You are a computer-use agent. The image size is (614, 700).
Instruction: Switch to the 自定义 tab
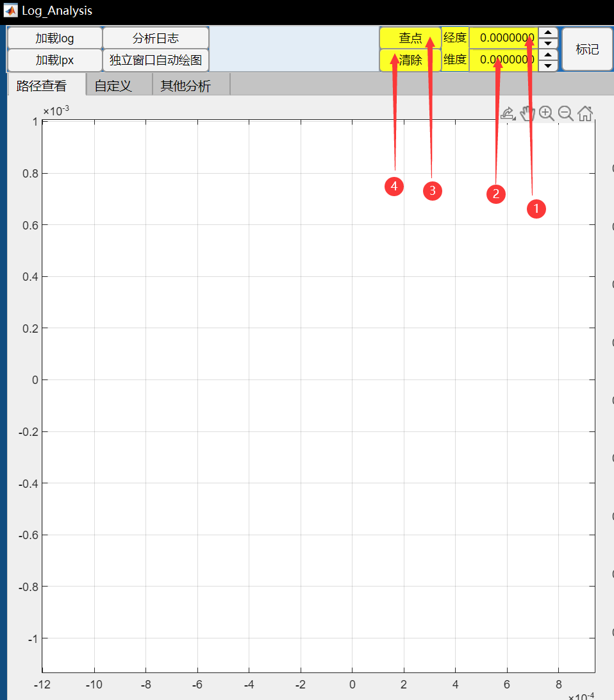click(113, 86)
